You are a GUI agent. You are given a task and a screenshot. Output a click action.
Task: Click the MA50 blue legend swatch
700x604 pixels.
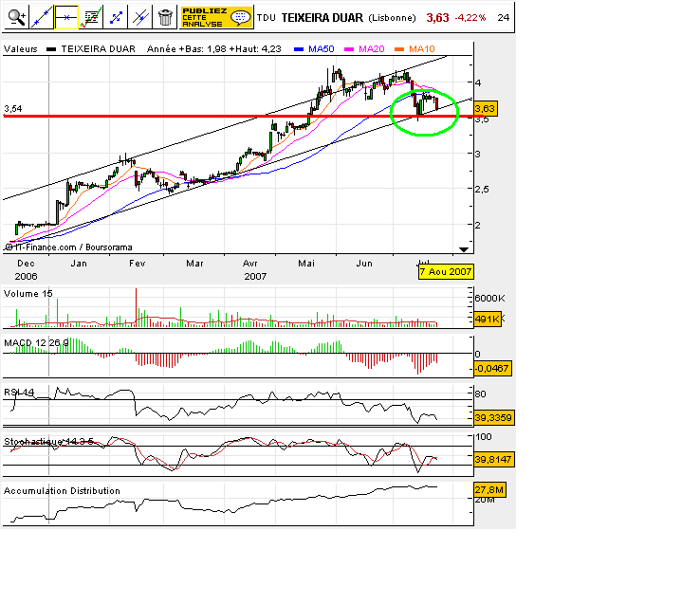(x=299, y=49)
